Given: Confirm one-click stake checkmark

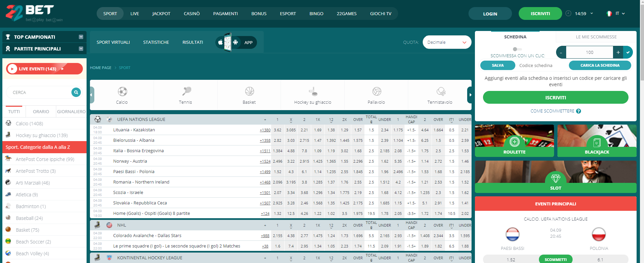Looking at the screenshot, I should pos(628,52).
